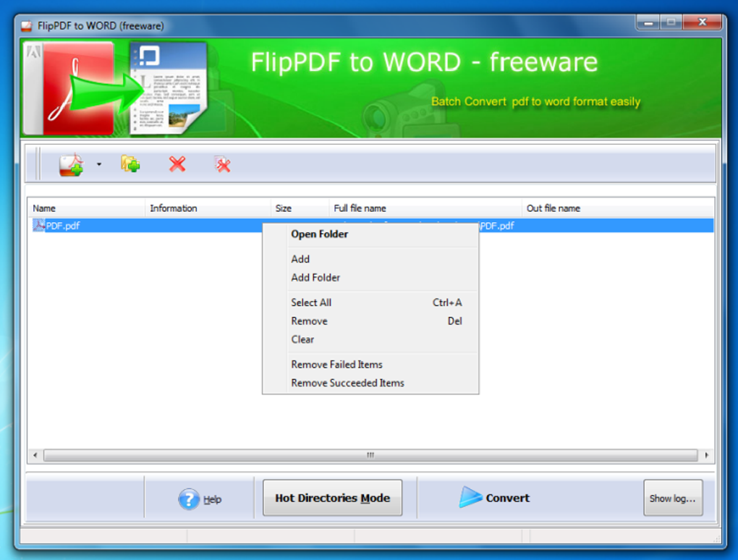Close the FlipPDF to WORD window
This screenshot has height=560, width=738.
pyautogui.click(x=703, y=22)
